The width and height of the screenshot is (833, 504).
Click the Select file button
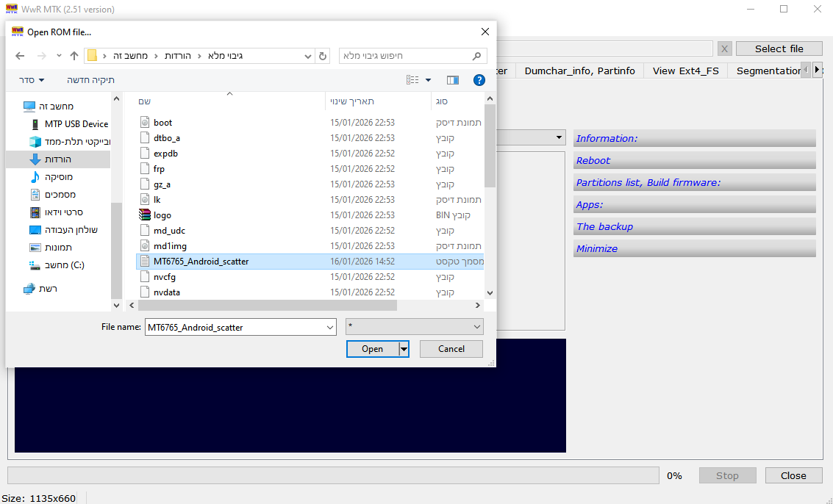[x=779, y=48]
